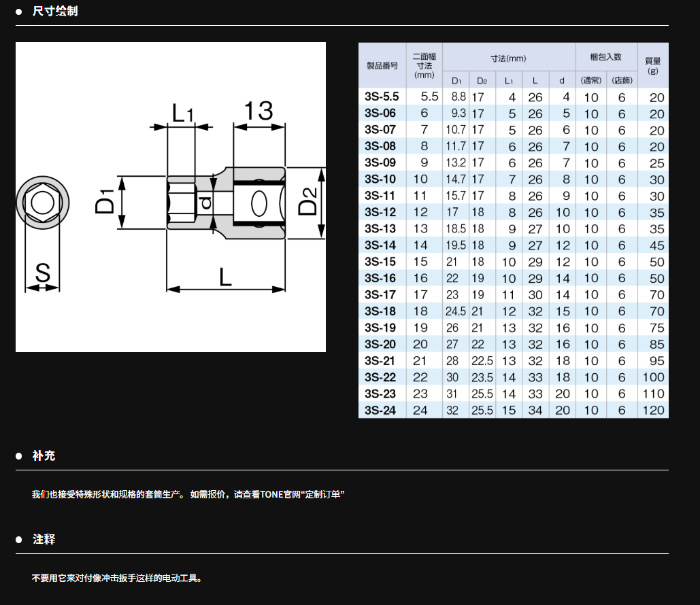
Task: Click the impact wrench warning text
Action: [117, 578]
